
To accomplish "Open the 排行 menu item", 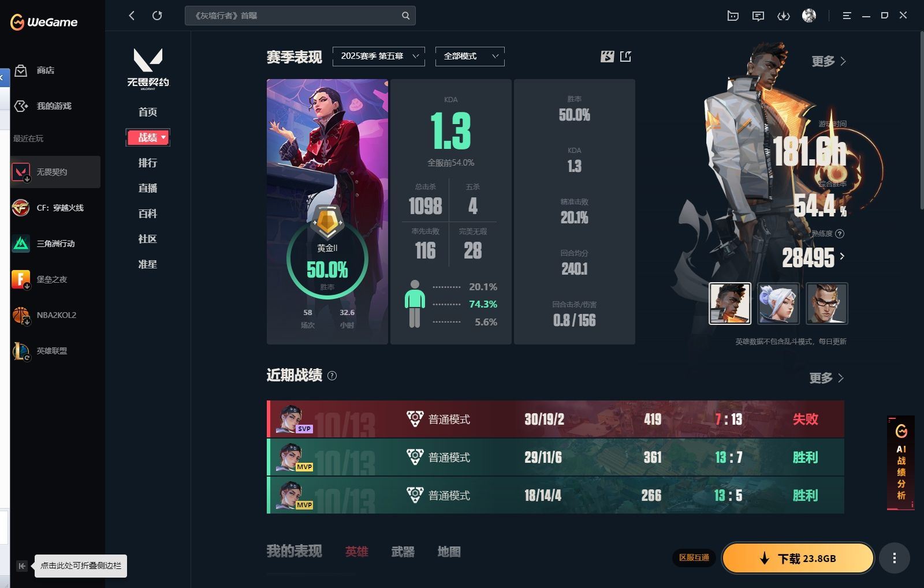I will tap(148, 163).
